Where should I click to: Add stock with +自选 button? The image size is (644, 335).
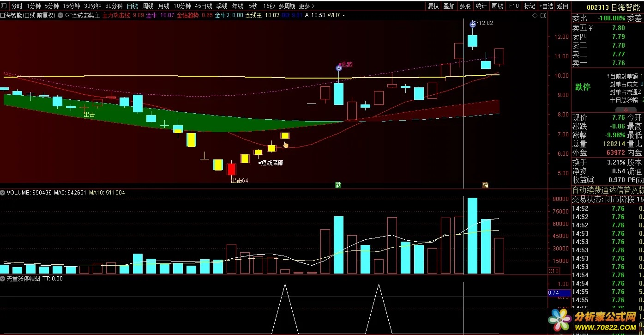(x=546, y=6)
